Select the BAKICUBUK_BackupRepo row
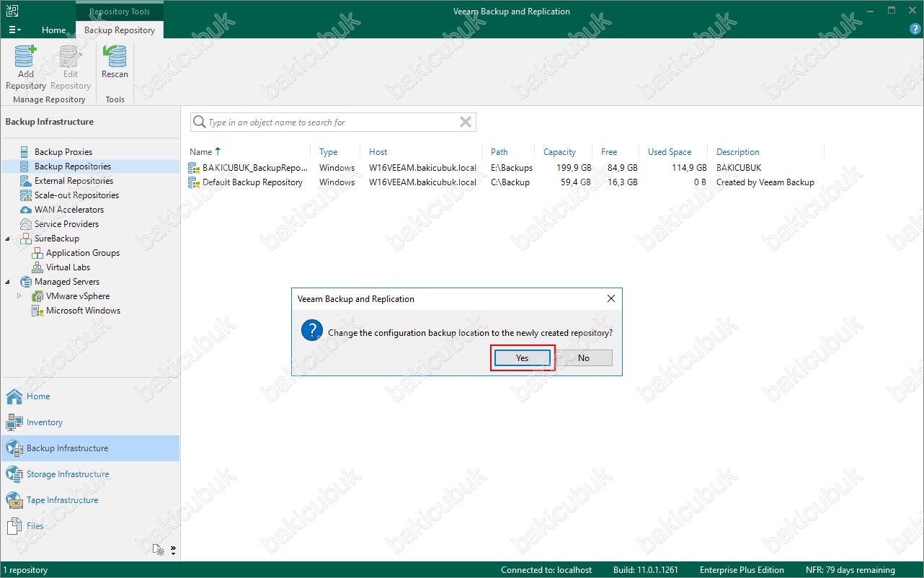The width and height of the screenshot is (924, 578). click(x=505, y=168)
